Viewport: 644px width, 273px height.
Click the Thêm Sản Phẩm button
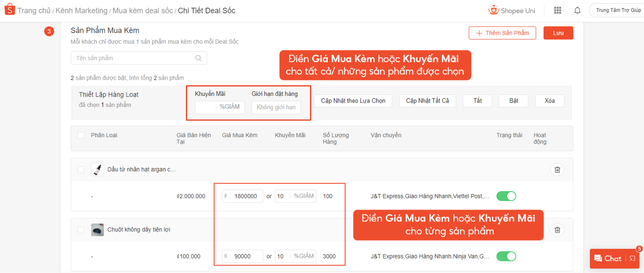[502, 33]
